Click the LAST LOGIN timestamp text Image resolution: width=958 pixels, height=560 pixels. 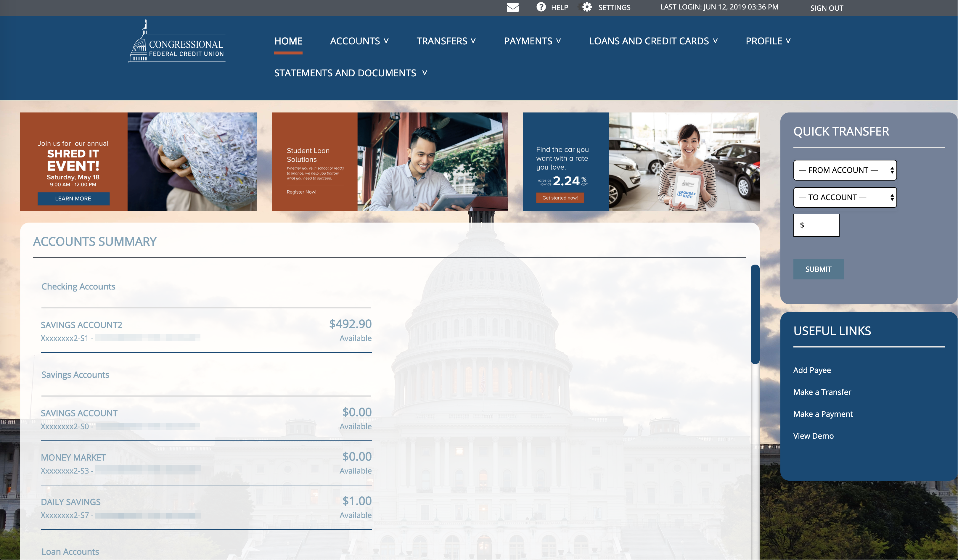[719, 7]
